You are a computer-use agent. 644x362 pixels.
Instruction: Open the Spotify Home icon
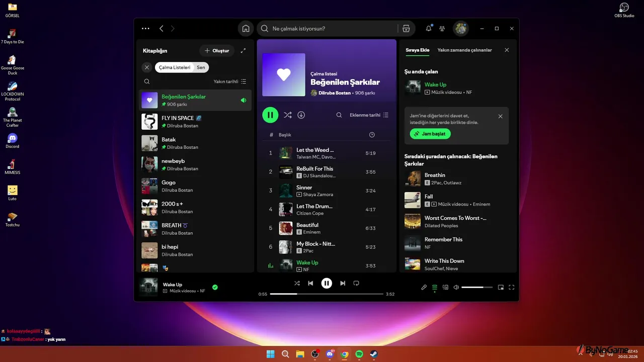point(246,29)
